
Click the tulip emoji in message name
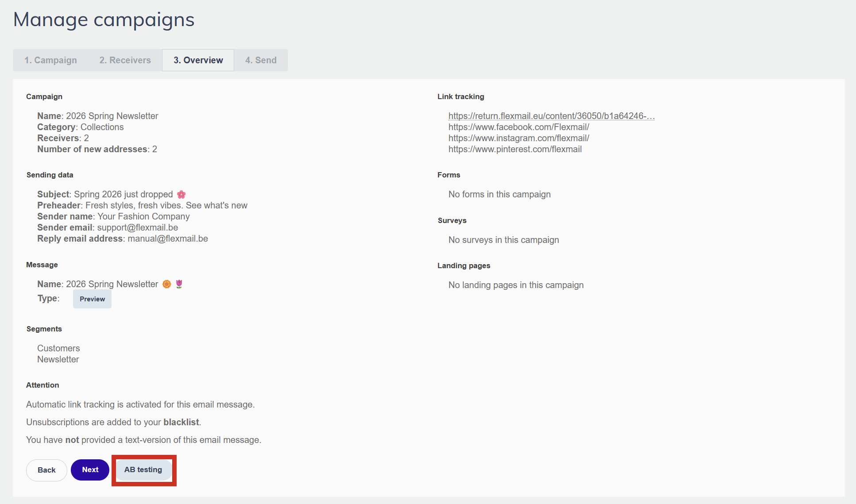pyautogui.click(x=179, y=284)
